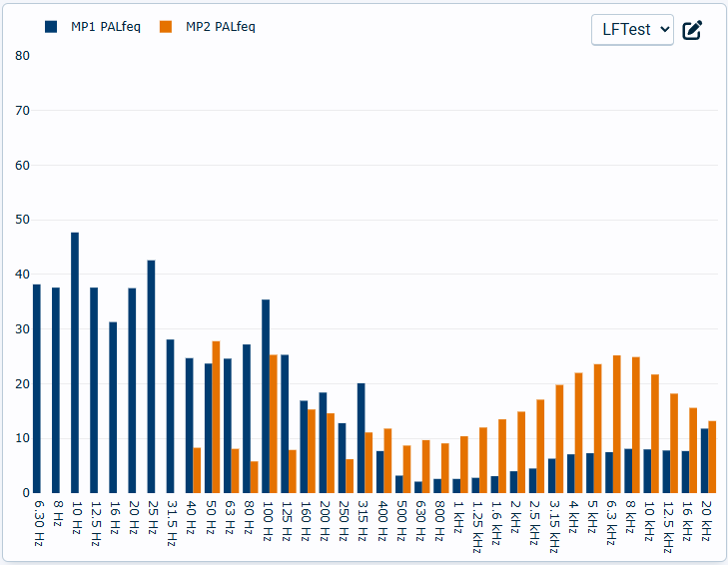Click the '20' y-axis value

(x=22, y=384)
